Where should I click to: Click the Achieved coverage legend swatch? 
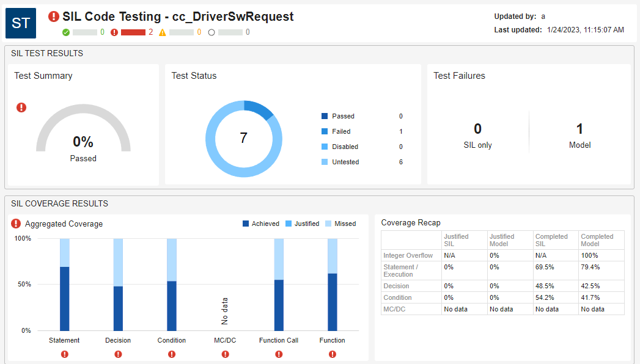[246, 224]
